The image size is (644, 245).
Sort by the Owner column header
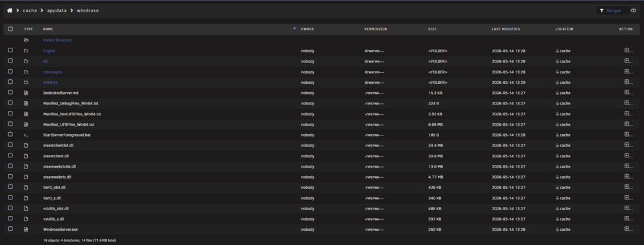tap(307, 29)
